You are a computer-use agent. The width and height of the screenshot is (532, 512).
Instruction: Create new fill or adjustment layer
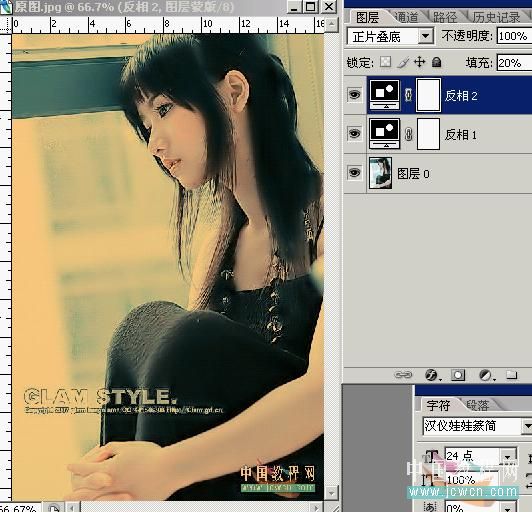coord(486,375)
